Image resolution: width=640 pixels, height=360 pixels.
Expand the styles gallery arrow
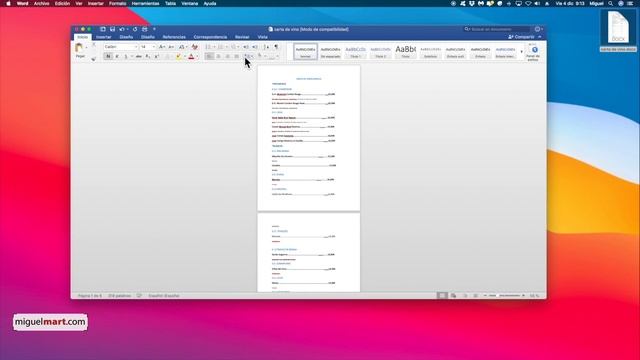coord(521,52)
